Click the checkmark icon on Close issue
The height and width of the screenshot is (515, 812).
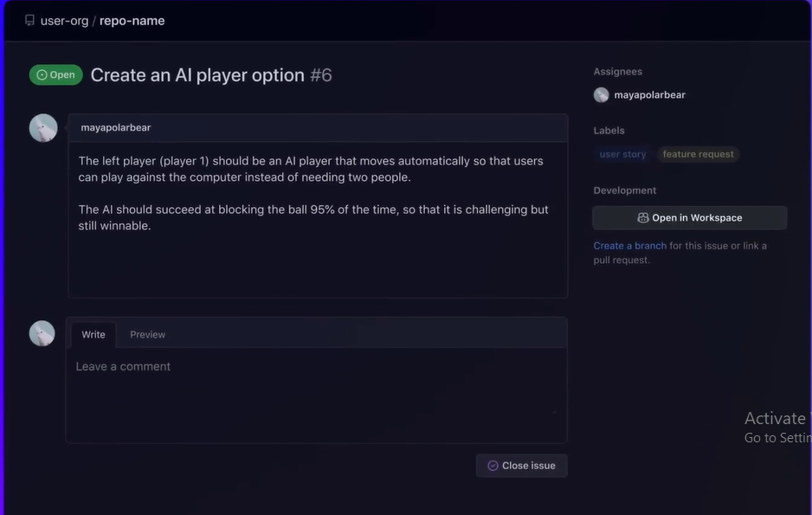(x=493, y=466)
